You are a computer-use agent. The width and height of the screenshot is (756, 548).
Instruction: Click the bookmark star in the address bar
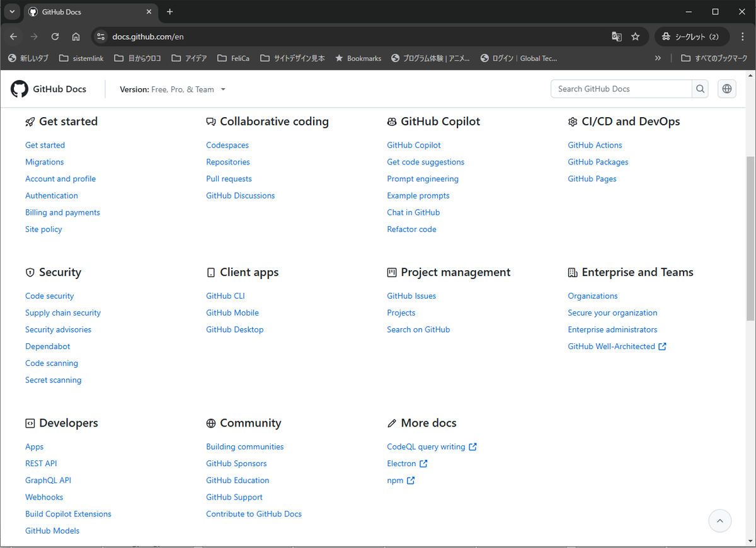(x=636, y=37)
